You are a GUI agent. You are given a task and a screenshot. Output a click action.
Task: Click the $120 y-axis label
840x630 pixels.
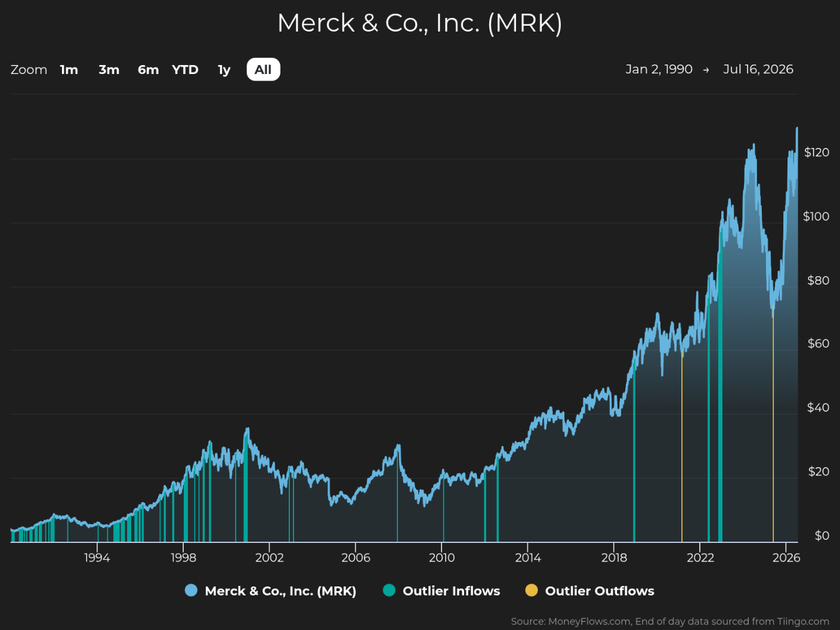817,153
